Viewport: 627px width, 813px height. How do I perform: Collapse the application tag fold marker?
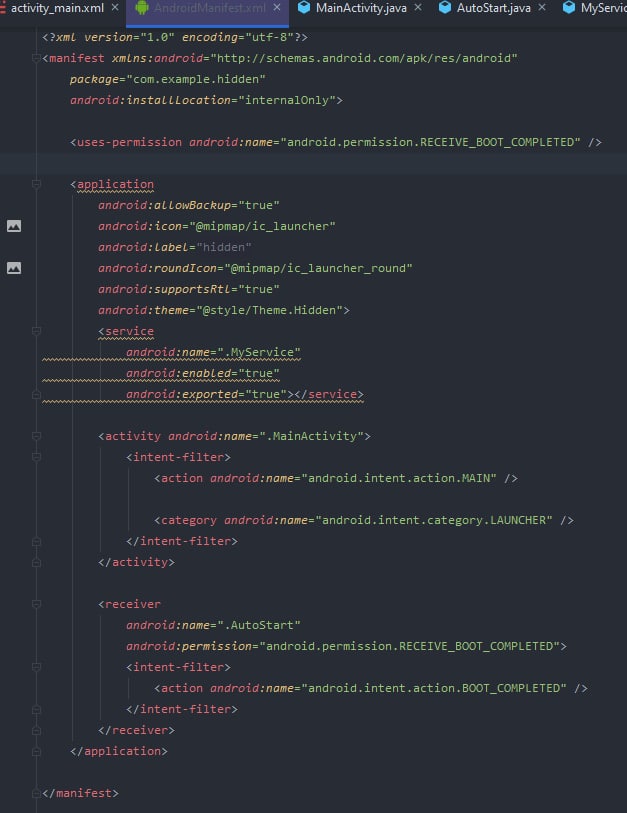(x=36, y=184)
